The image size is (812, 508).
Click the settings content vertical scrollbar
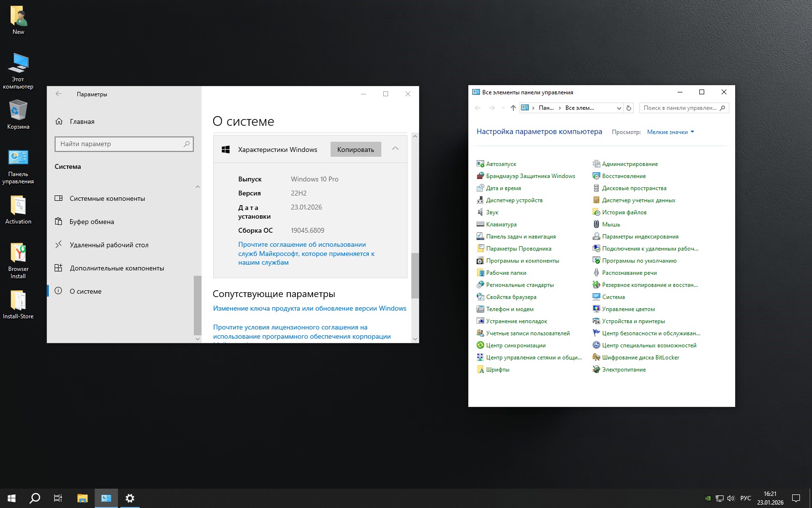tap(415, 276)
